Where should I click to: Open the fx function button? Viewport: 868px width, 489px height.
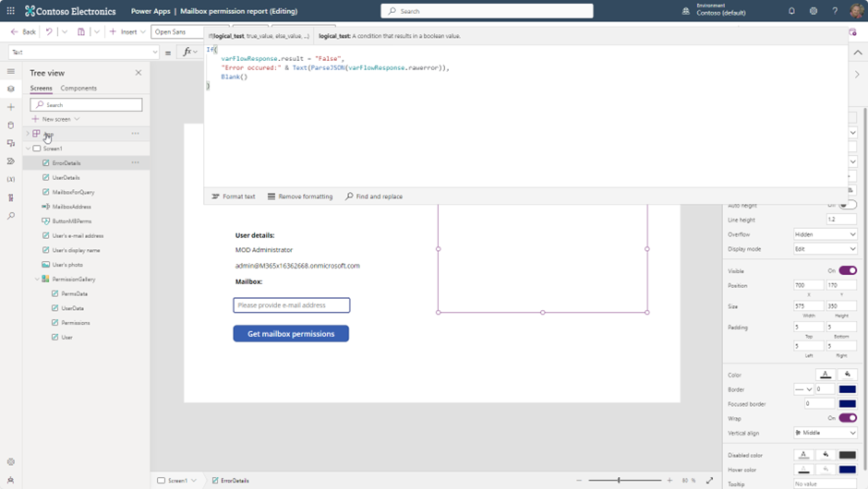click(x=190, y=52)
